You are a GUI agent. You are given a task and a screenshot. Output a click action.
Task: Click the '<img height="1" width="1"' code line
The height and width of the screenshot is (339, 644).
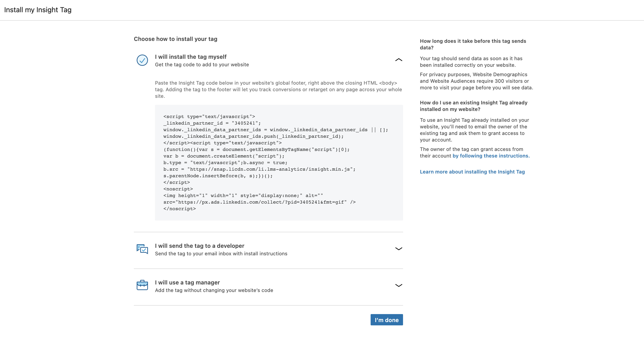point(243,196)
